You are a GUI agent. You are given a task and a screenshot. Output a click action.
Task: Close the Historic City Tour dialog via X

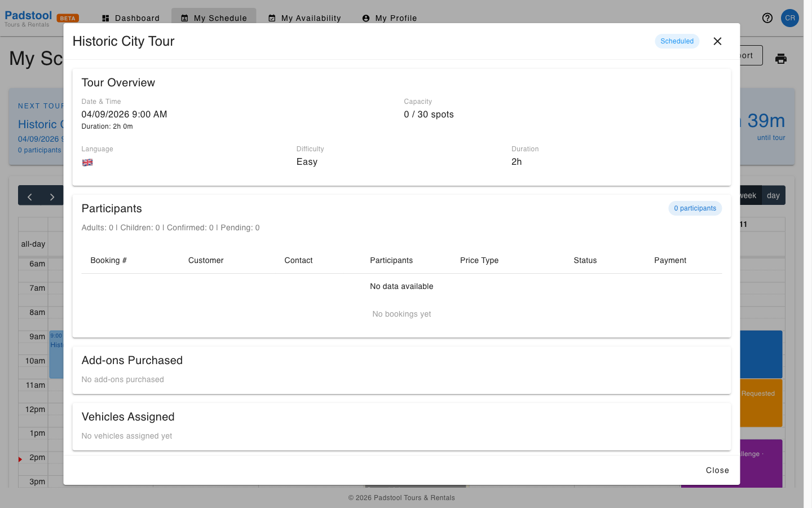point(717,41)
